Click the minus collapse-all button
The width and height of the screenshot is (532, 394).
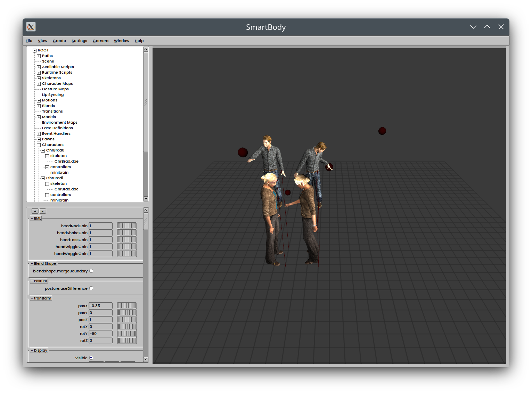(x=42, y=211)
